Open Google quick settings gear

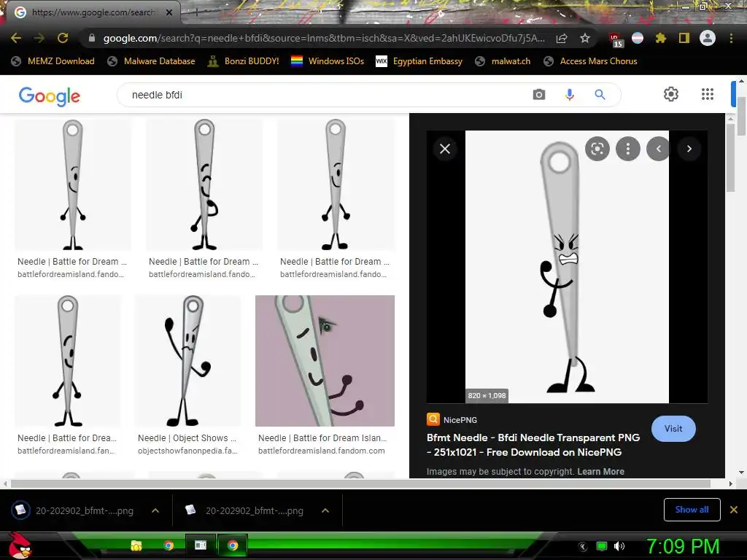[671, 94]
